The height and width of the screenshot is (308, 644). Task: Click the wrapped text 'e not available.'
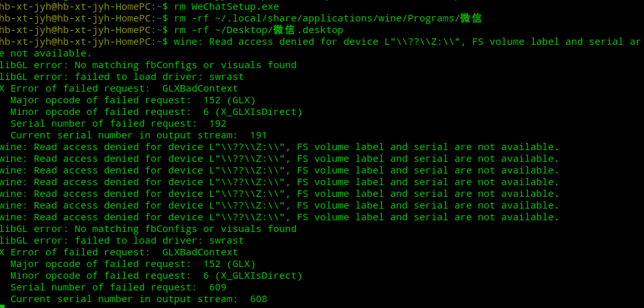(45, 53)
